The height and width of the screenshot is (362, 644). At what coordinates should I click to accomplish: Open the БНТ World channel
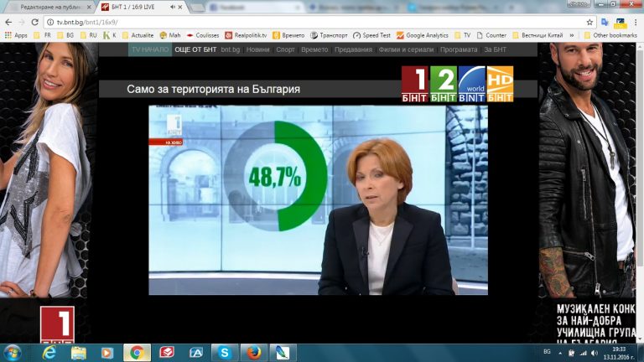[x=471, y=84]
